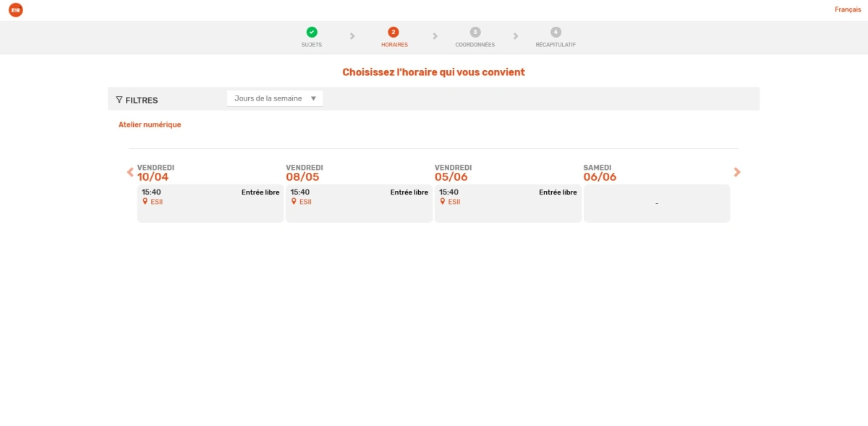Click the orange site logo

click(x=15, y=10)
